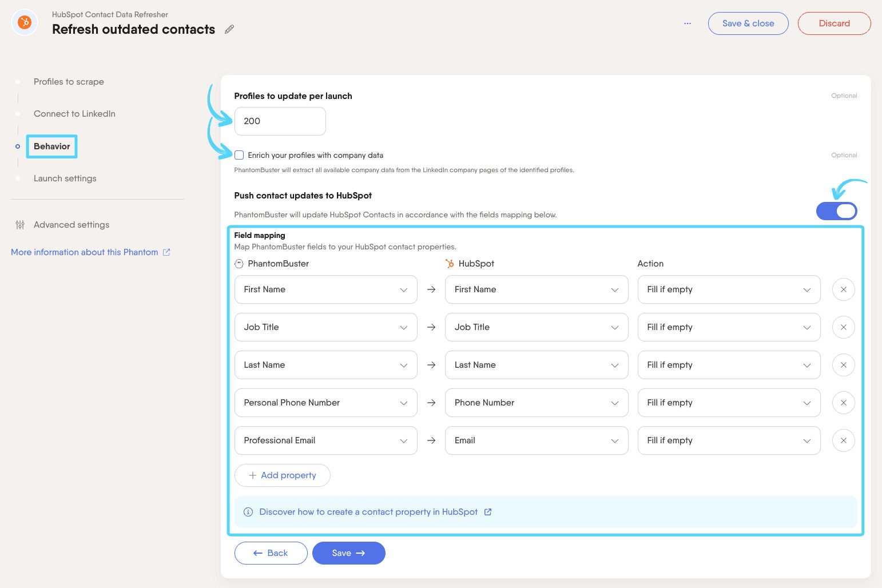Enable Enrich your profiles with company data
The height and width of the screenshot is (588, 882).
239,155
